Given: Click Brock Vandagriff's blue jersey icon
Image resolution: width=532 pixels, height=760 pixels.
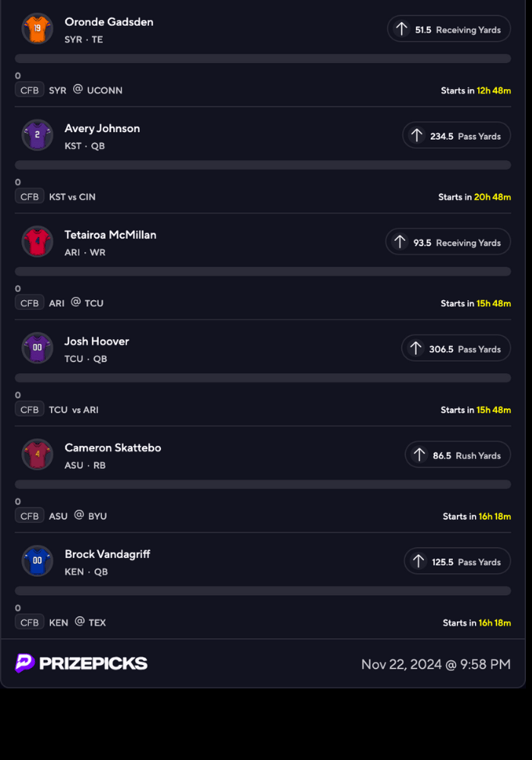Looking at the screenshot, I should pyautogui.click(x=37, y=560).
